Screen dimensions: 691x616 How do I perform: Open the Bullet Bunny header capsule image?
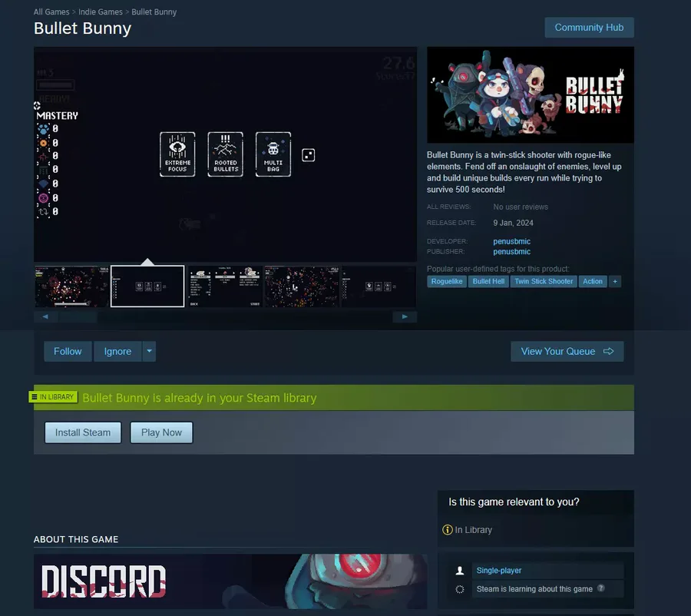click(x=530, y=94)
